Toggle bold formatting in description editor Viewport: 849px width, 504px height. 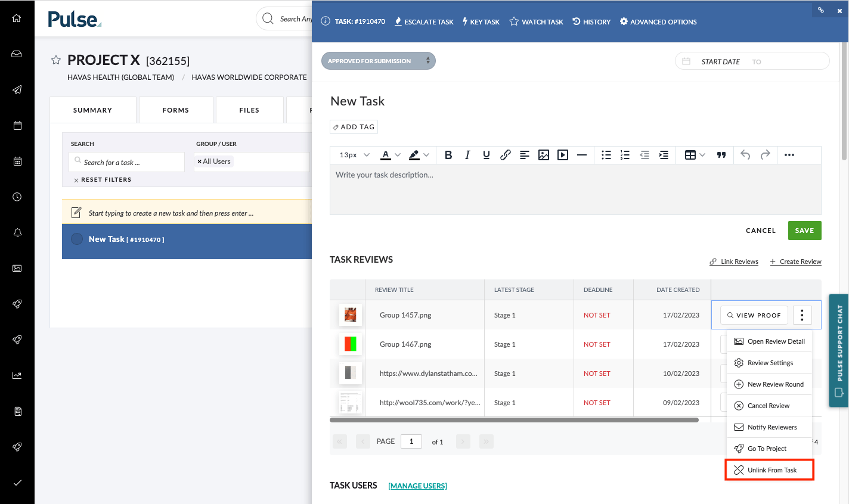pyautogui.click(x=448, y=155)
